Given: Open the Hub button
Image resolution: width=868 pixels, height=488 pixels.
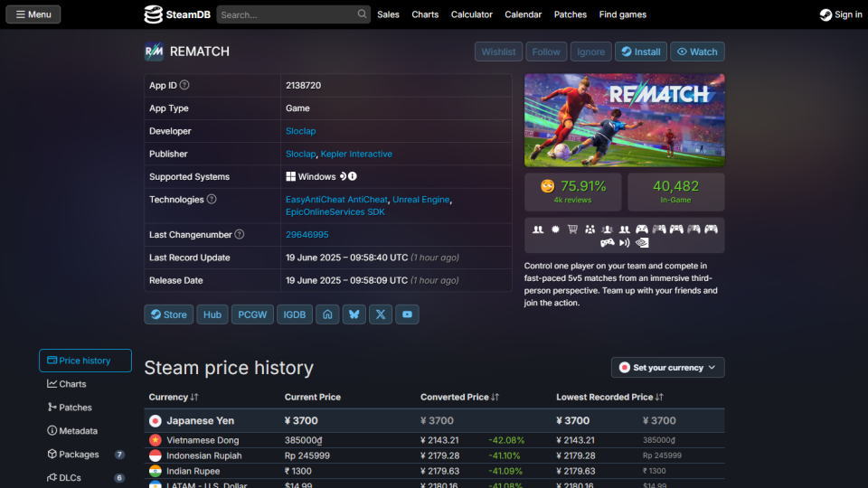Looking at the screenshot, I should coord(212,314).
